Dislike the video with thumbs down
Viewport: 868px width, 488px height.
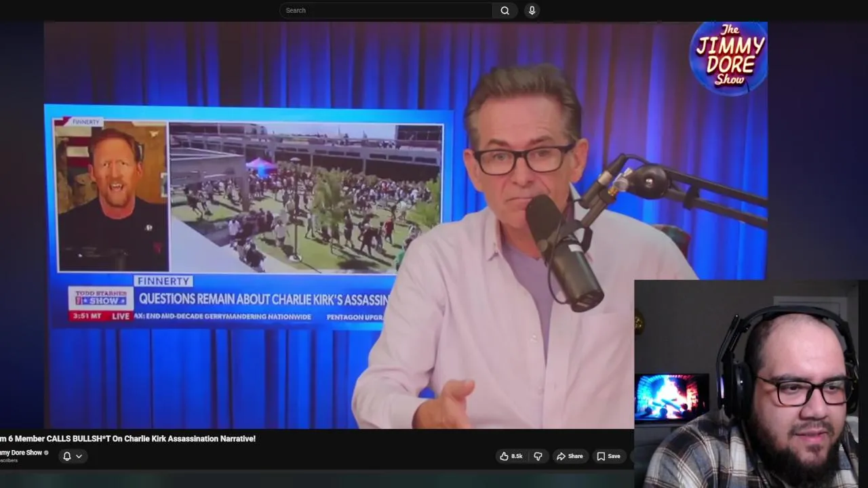click(538, 456)
